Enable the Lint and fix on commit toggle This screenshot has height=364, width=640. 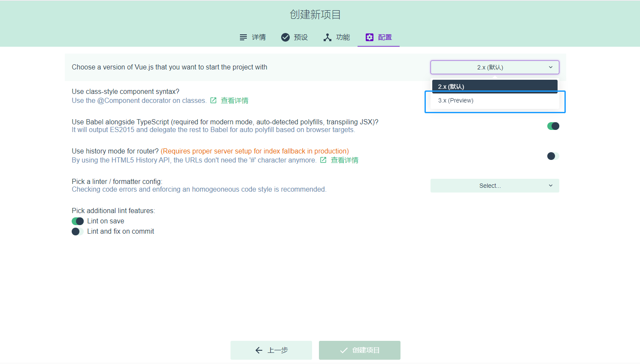click(78, 231)
